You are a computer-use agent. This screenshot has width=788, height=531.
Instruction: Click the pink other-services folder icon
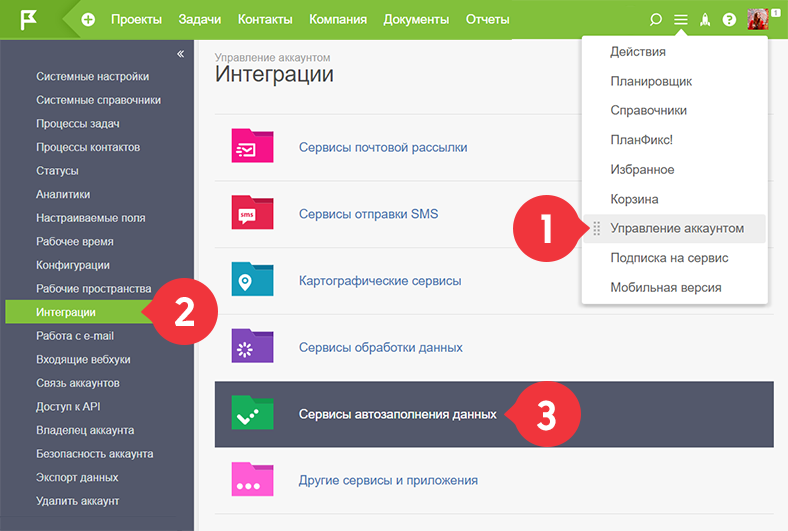[x=252, y=479]
